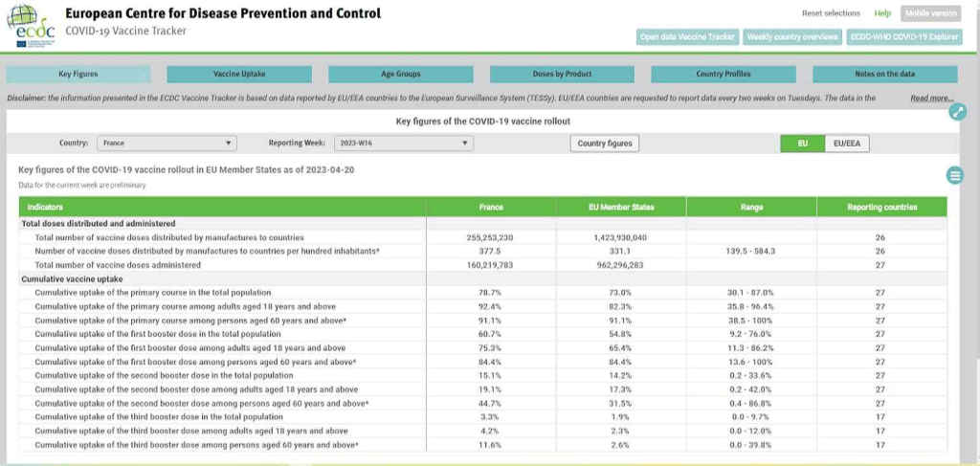Follow the Read more link in disclaimer
Image resolution: width=980 pixels, height=466 pixels.
(930, 99)
